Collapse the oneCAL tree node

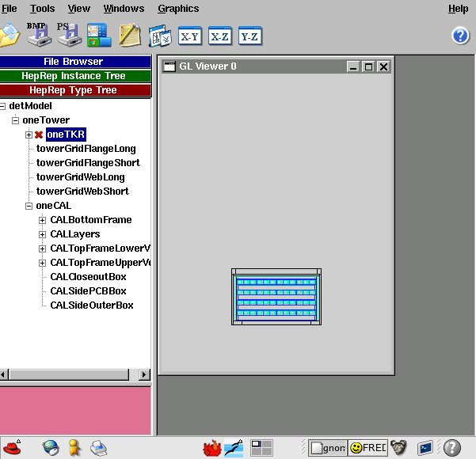29,206
